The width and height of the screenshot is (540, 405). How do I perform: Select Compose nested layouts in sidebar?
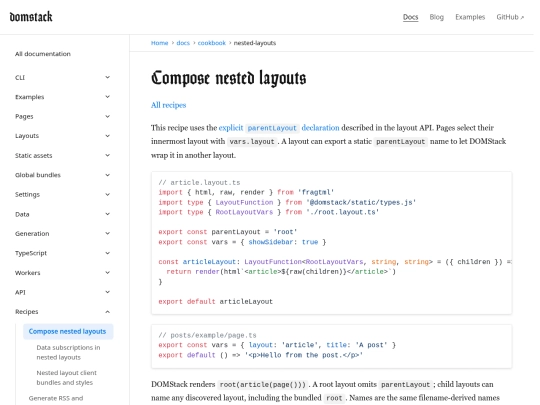(x=68, y=331)
